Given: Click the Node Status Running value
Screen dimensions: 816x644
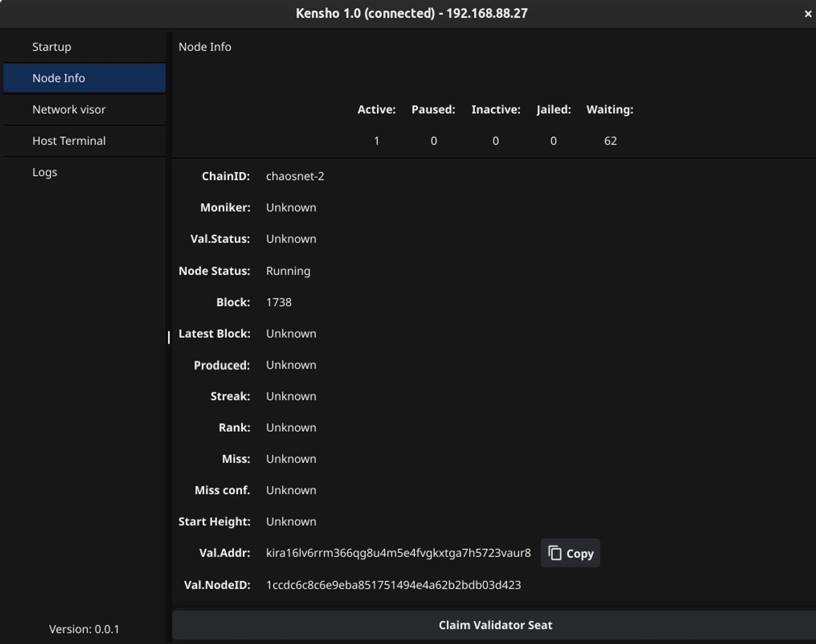Looking at the screenshot, I should 288,271.
